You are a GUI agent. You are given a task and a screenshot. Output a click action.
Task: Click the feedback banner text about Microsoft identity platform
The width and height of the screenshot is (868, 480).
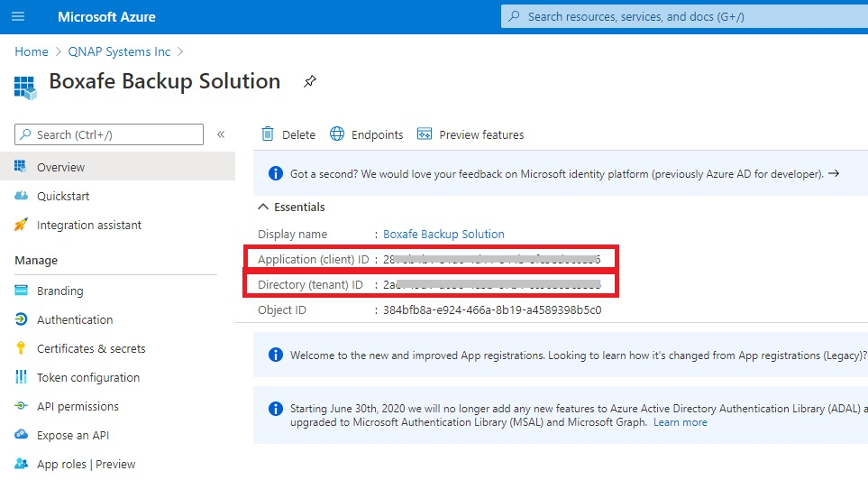[x=557, y=174]
